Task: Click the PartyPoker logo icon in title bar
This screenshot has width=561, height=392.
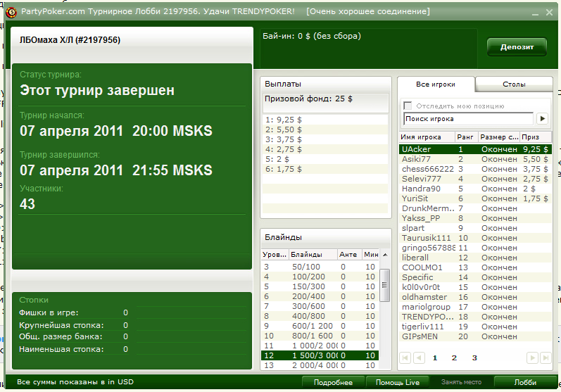Action: click(x=11, y=12)
